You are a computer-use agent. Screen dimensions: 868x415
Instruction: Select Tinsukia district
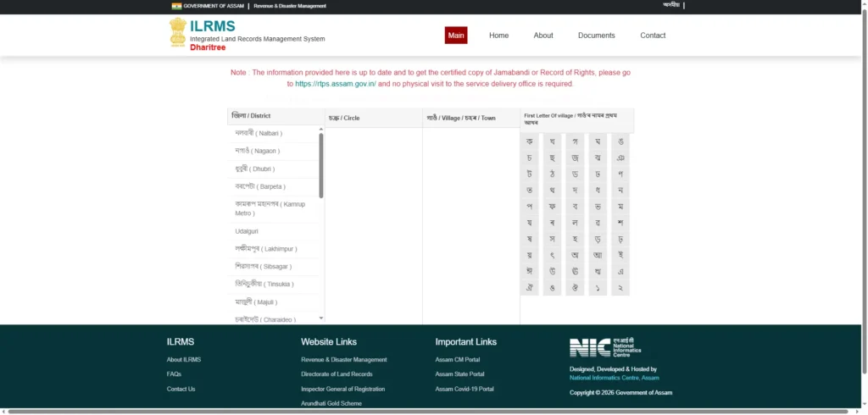(x=274, y=285)
